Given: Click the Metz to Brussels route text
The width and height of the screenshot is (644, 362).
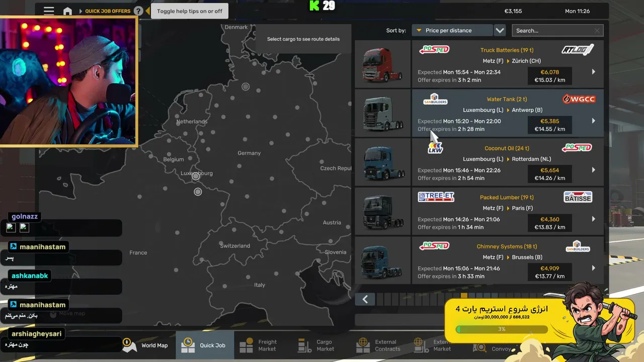Looking at the screenshot, I should pos(512,257).
